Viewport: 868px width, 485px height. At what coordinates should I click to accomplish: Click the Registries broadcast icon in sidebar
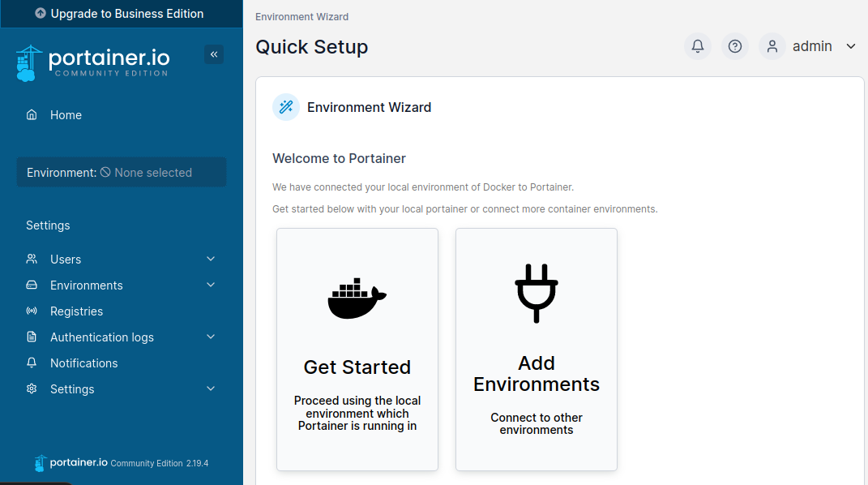32,311
